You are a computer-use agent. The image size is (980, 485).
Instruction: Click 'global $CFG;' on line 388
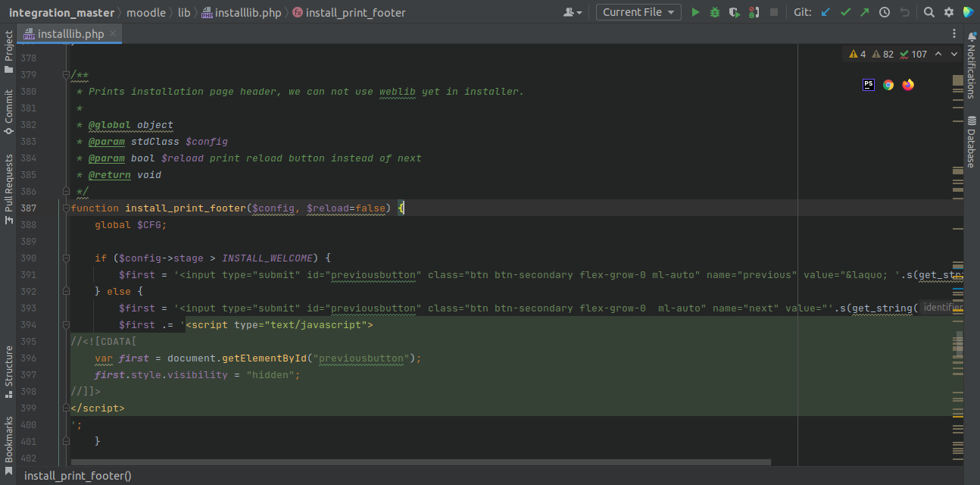(130, 225)
